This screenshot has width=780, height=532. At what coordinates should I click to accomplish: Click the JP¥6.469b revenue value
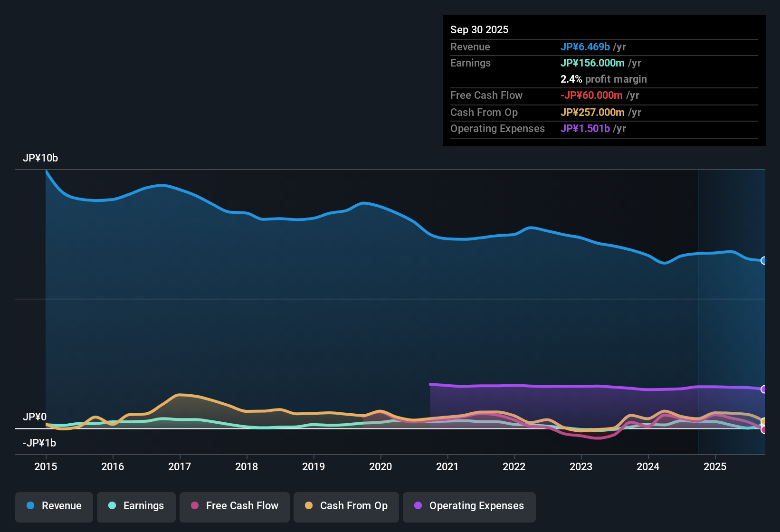[x=586, y=47]
